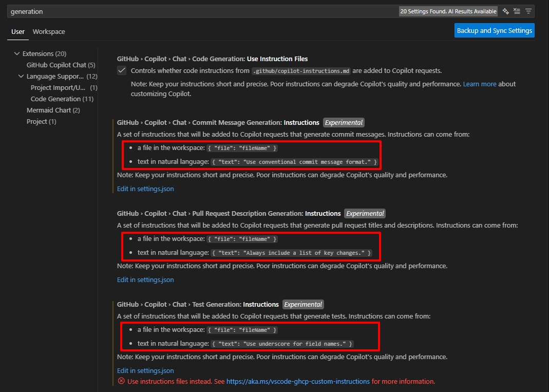Clear the settings search input icon
The height and width of the screenshot is (392, 549).
point(517,11)
